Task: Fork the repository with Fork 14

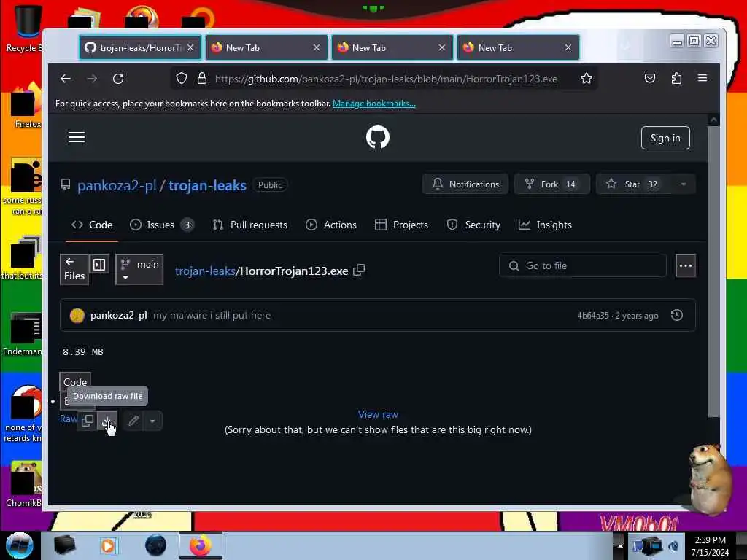Action: (x=551, y=184)
